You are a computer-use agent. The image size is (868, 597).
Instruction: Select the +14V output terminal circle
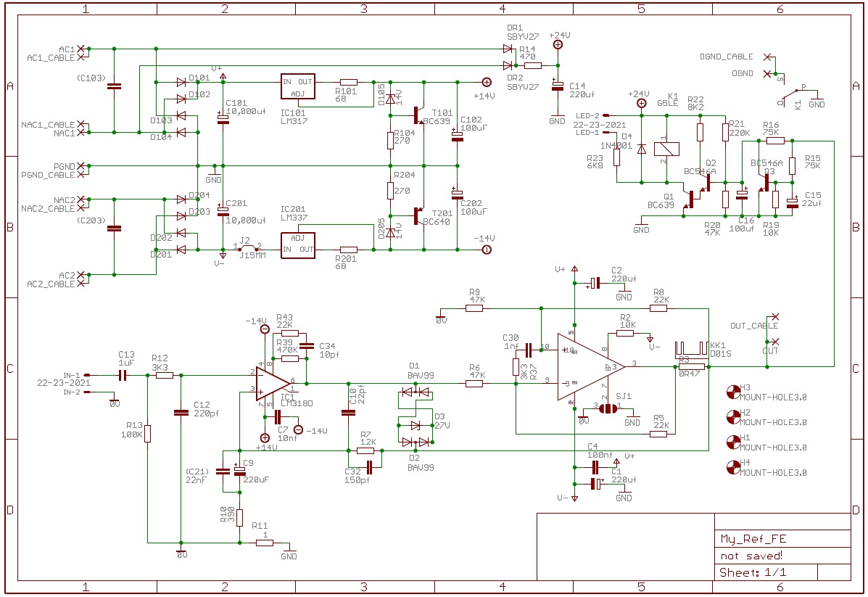pyautogui.click(x=487, y=83)
